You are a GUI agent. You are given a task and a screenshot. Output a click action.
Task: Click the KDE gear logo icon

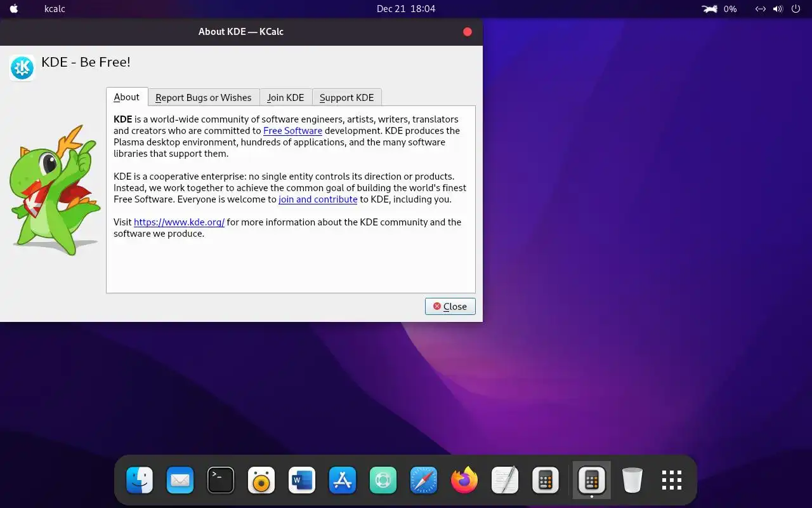[22, 67]
